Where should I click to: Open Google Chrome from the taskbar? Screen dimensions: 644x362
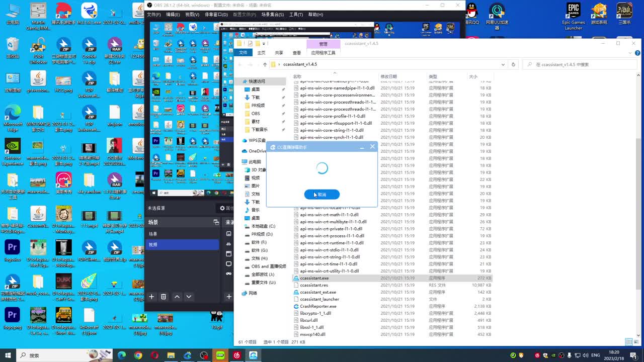point(138,355)
